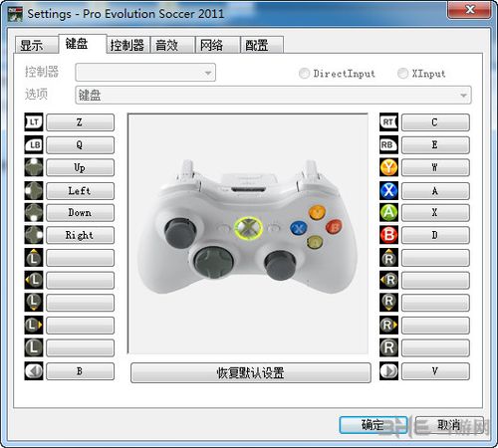Switch to the 网络 tab
This screenshot has height=448, width=498.
click(217, 45)
